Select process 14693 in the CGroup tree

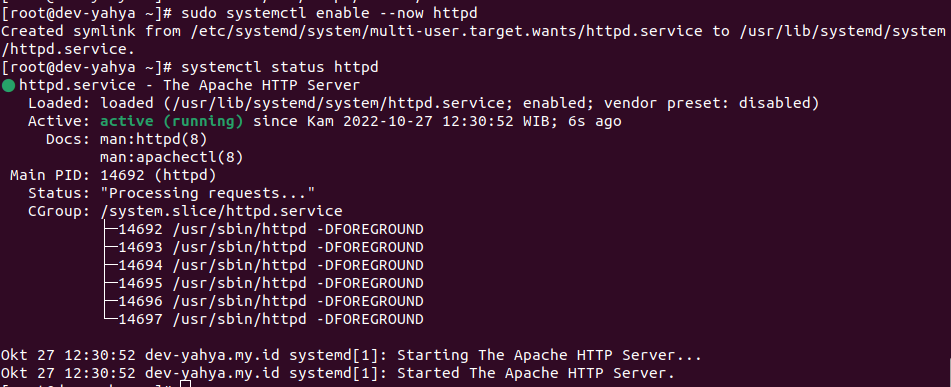(x=271, y=247)
